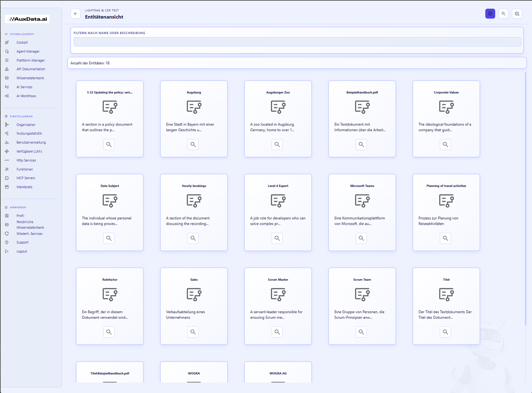
Task: Click the 'Titel:Beispielhandbuch.pdf' card title
Action: [x=110, y=373]
